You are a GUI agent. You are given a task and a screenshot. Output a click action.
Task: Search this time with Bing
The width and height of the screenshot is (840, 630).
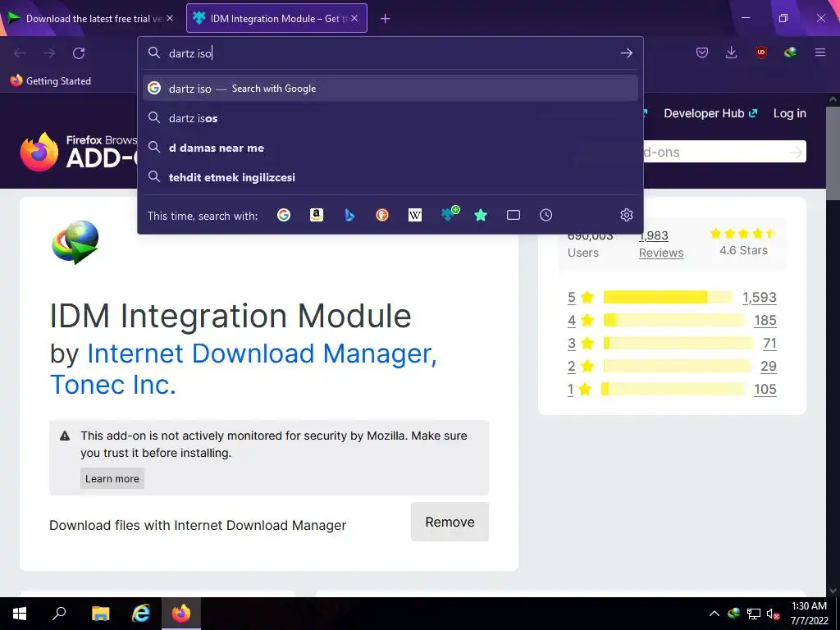[349, 215]
